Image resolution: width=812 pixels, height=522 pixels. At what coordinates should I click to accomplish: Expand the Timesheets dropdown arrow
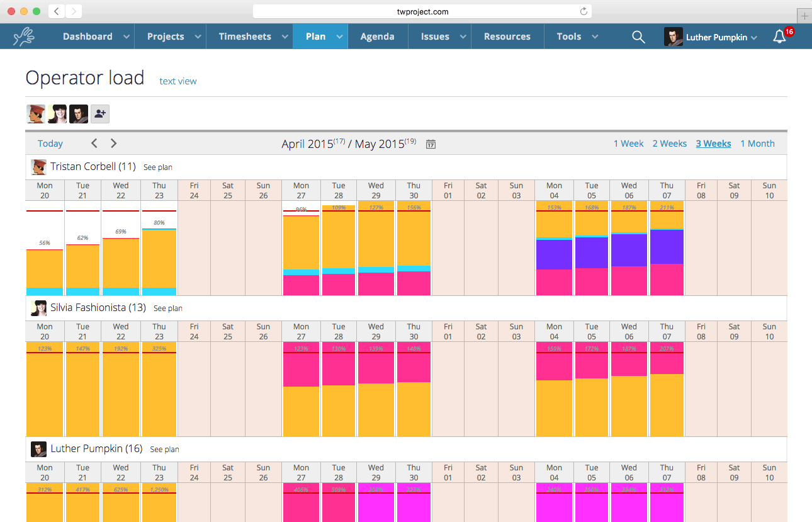280,37
